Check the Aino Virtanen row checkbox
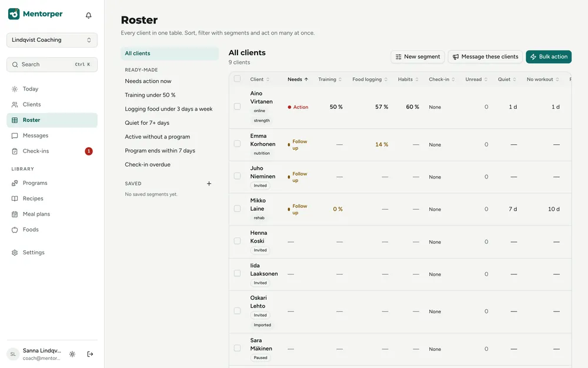The image size is (588, 368). pyautogui.click(x=237, y=107)
